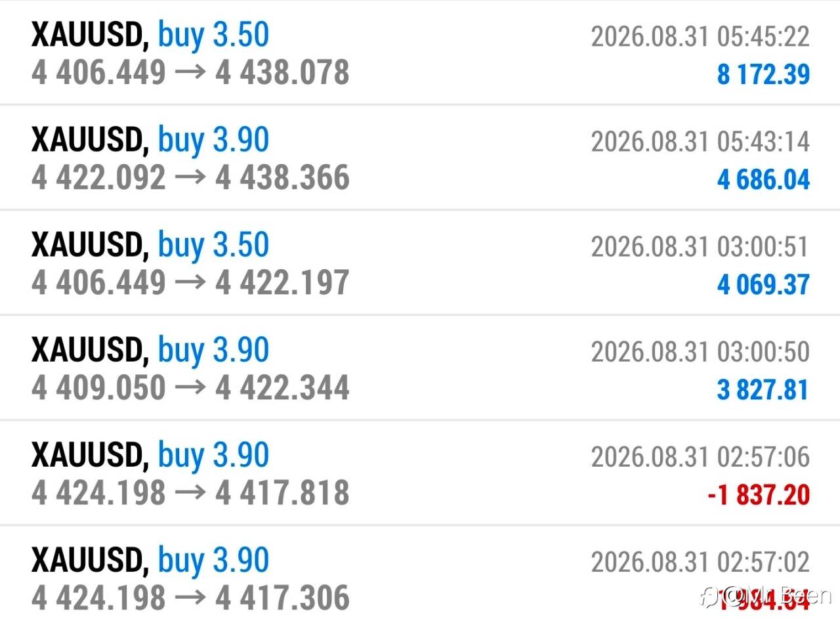The image size is (840, 629).
Task: Select the 2026.08.31 02:57:02 timestamp
Action: 700,562
